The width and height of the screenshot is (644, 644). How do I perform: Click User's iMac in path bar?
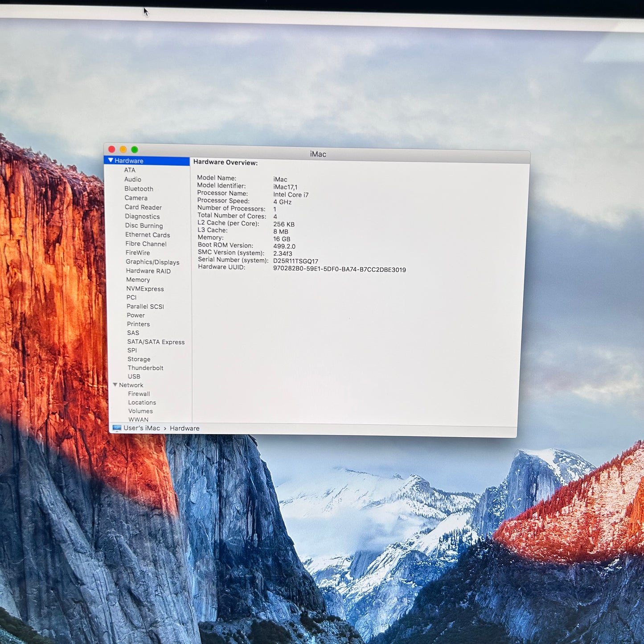[142, 428]
